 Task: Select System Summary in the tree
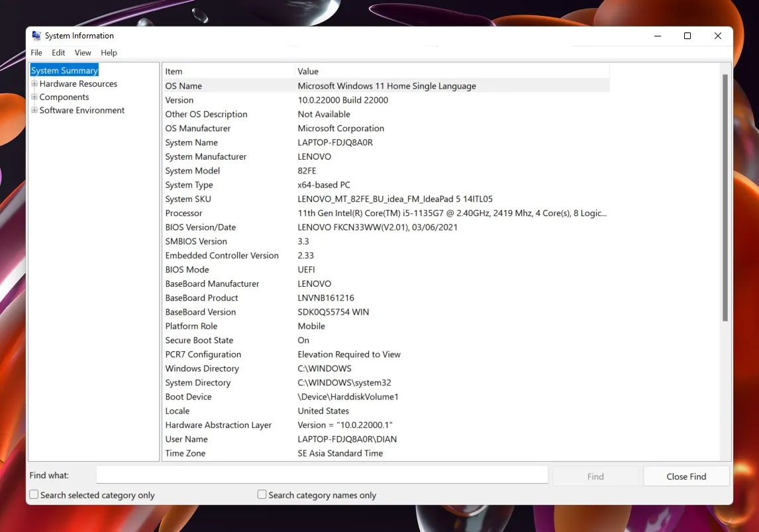(64, 71)
